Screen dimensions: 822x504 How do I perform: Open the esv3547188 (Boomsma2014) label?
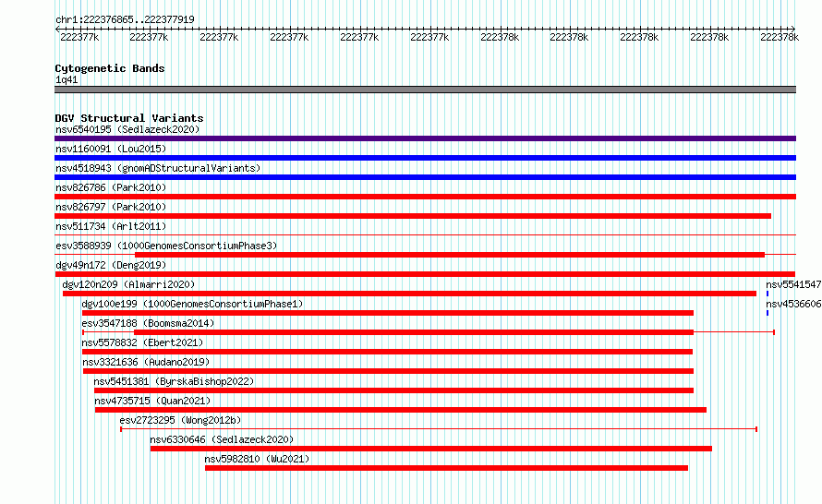tap(148, 323)
